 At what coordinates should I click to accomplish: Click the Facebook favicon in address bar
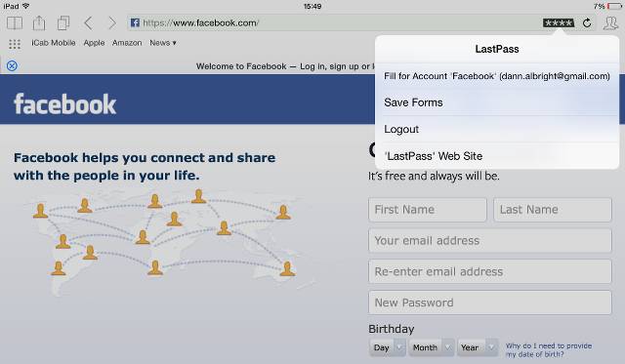(135, 22)
